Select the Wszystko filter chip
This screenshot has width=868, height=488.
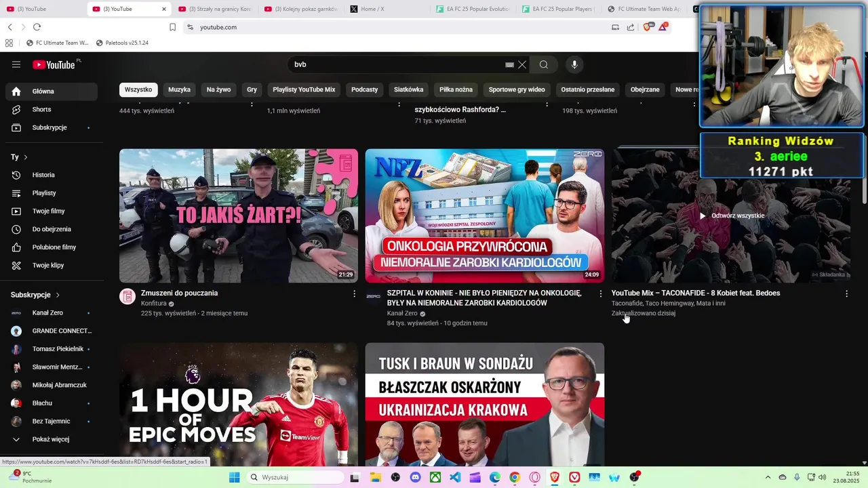coord(138,89)
